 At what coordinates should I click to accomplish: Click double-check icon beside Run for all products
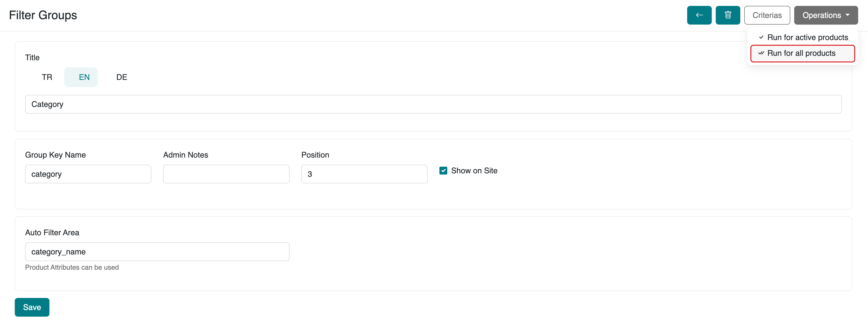pos(761,53)
